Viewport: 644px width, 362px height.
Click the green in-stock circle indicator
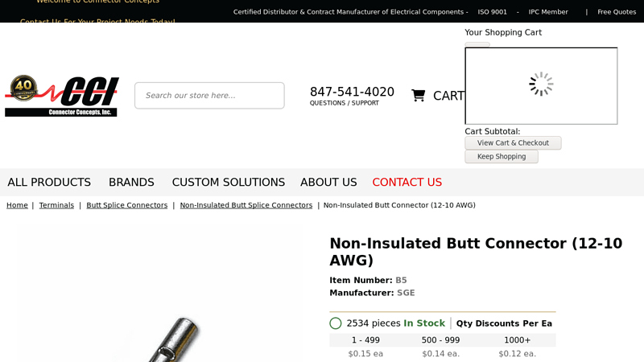pos(336,323)
